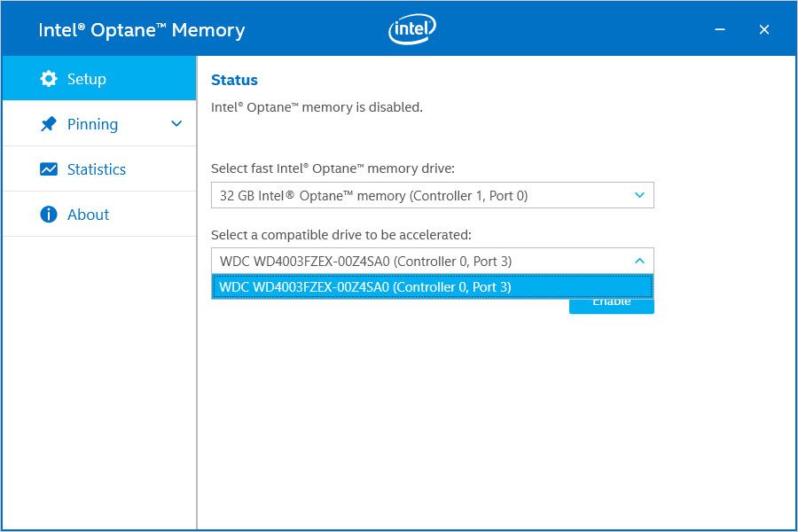Click the Status heading
Image resolution: width=798 pixels, height=532 pixels.
pos(234,80)
